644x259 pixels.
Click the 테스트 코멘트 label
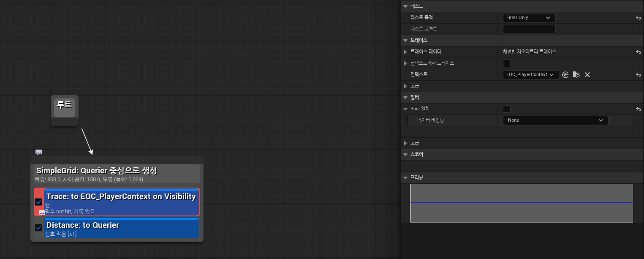(x=424, y=29)
